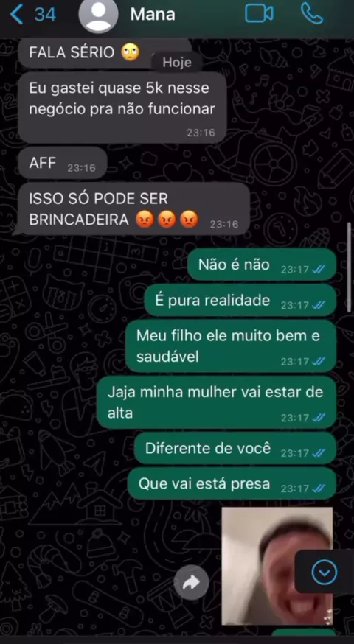
Task: Tap the 'Hoje' date label
Action: point(177,63)
